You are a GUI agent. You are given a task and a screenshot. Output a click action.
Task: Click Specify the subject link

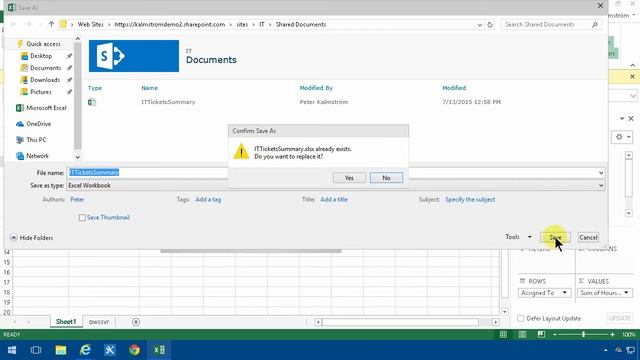coord(470,200)
